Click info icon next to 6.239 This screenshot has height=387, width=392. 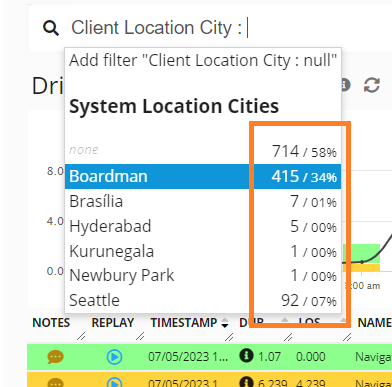click(246, 382)
